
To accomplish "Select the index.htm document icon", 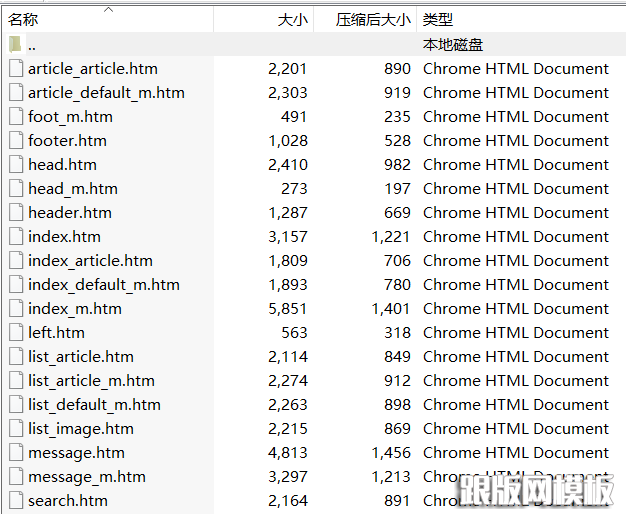I will pos(15,237).
